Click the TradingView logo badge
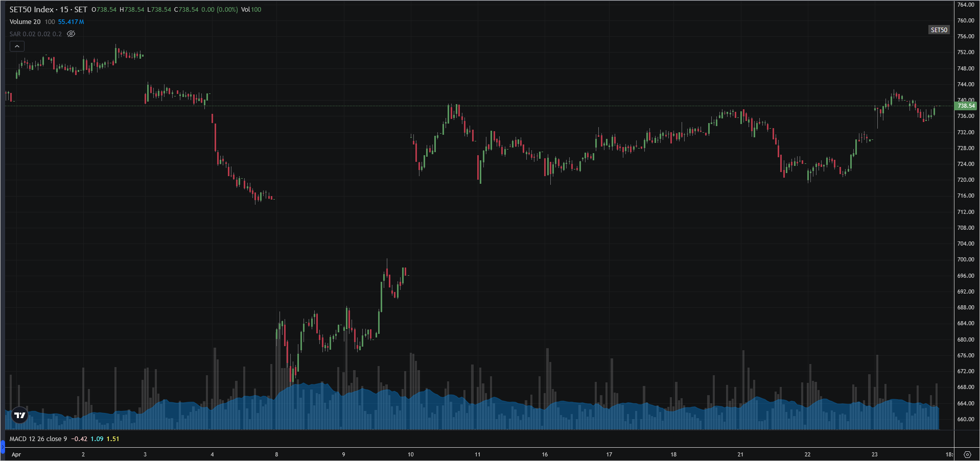Image resolution: width=980 pixels, height=461 pixels. point(20,415)
